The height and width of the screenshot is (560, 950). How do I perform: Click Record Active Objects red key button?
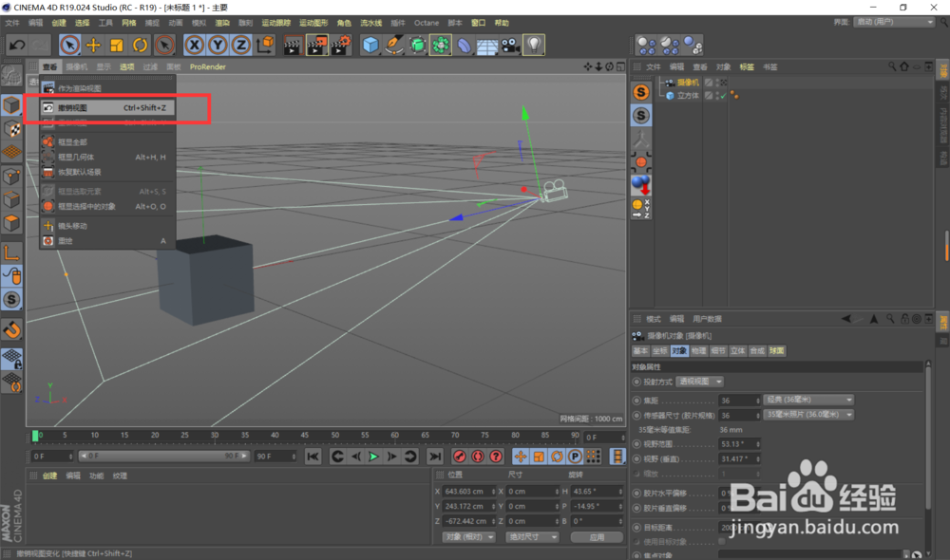click(459, 457)
